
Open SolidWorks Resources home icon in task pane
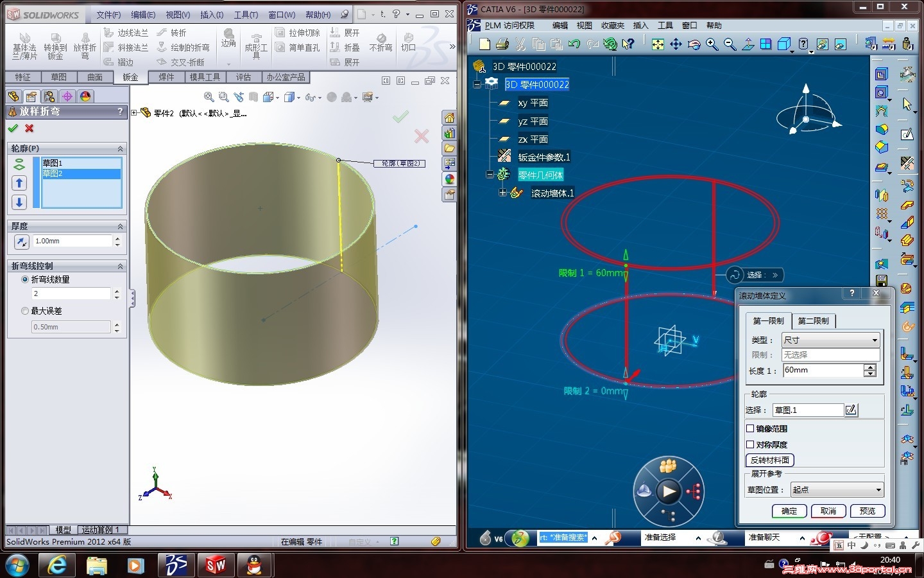449,118
